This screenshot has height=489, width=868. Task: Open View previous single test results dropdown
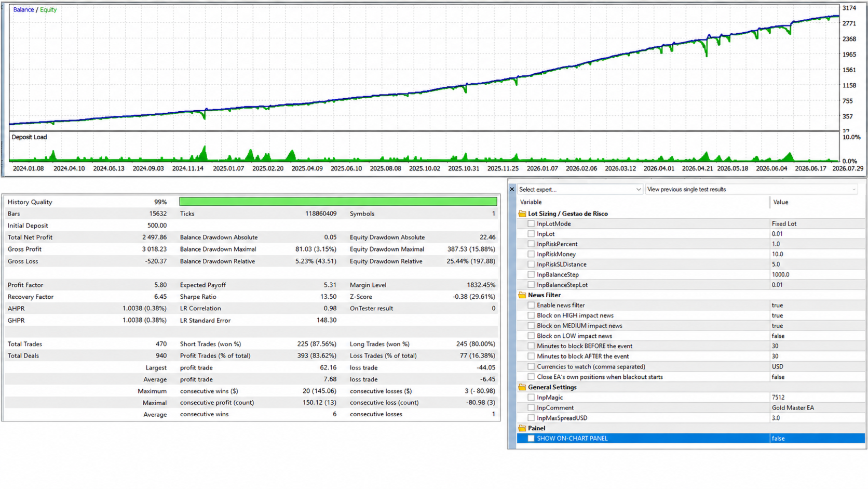(x=752, y=190)
